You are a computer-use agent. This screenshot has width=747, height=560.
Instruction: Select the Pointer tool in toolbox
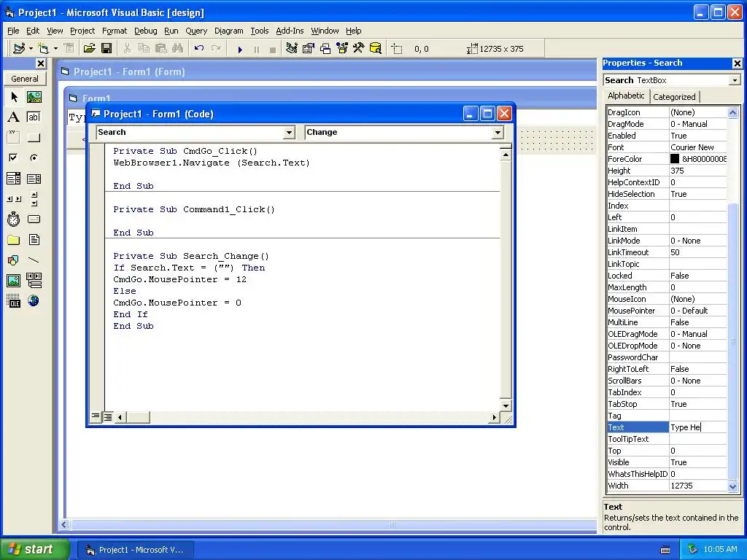pyautogui.click(x=14, y=97)
